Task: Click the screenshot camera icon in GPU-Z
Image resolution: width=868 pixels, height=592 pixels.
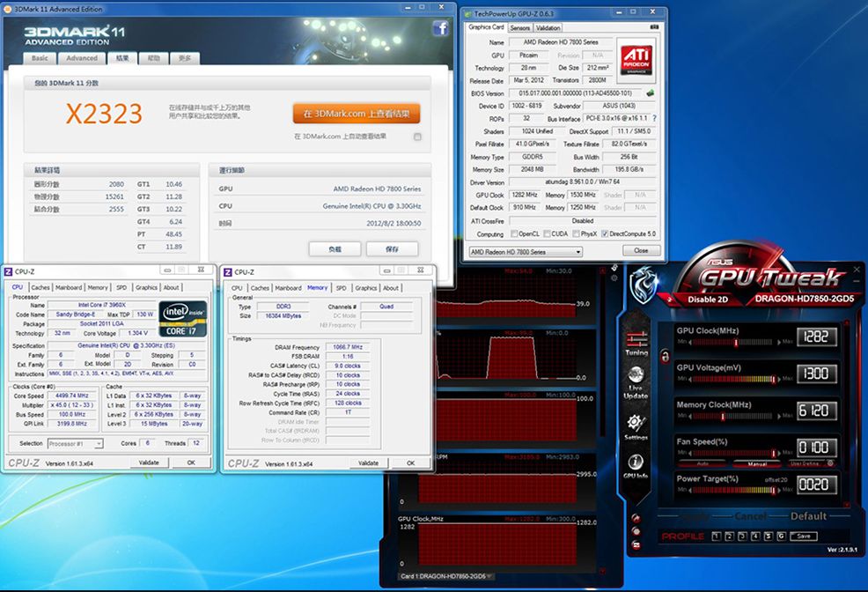Action: [654, 26]
